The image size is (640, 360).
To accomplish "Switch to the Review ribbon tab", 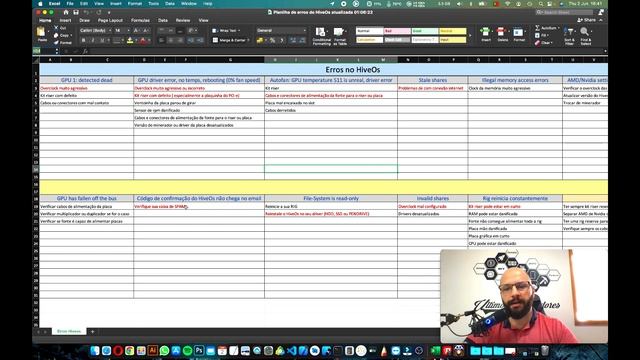I will (183, 20).
